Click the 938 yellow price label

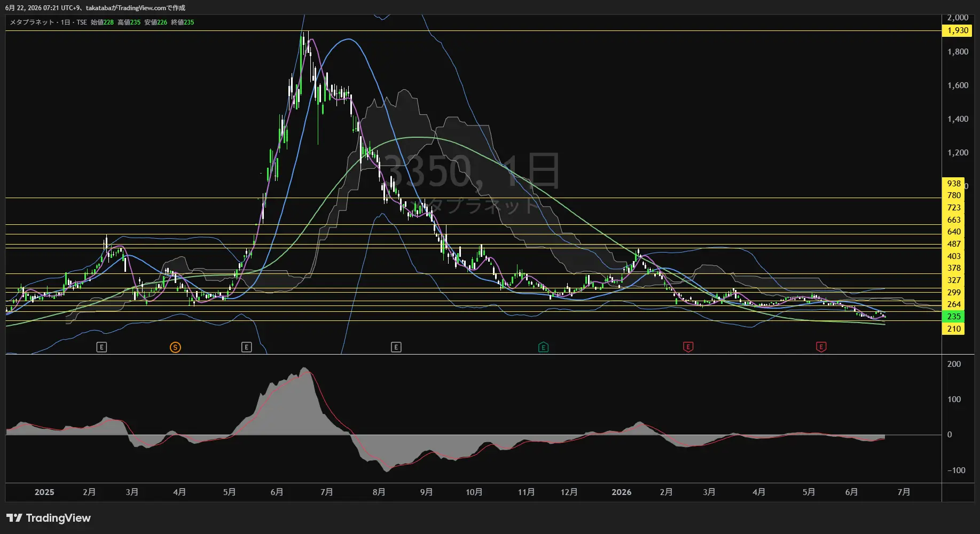(953, 183)
